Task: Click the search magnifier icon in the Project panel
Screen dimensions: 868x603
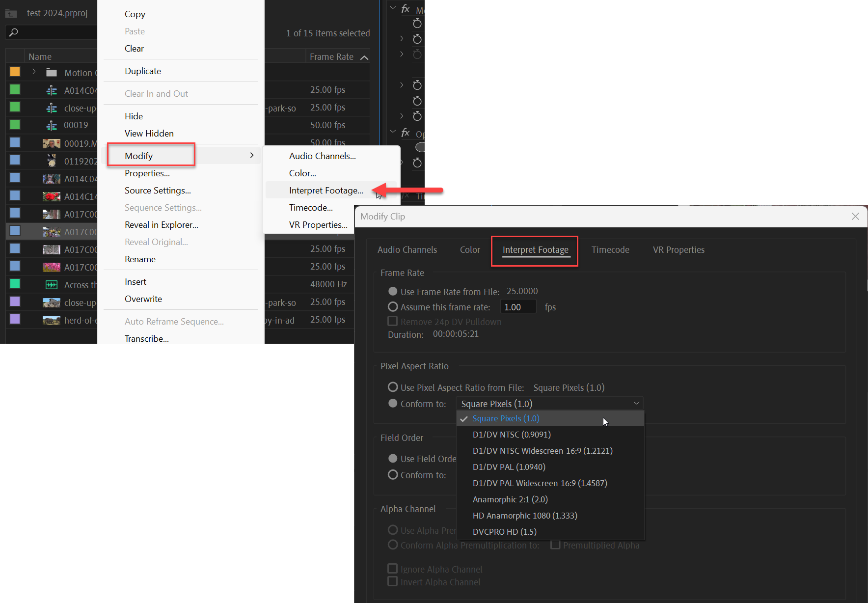Action: [x=14, y=32]
